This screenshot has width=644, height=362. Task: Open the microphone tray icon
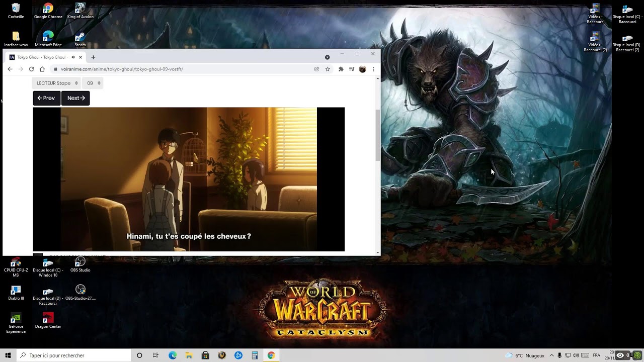coord(559,355)
